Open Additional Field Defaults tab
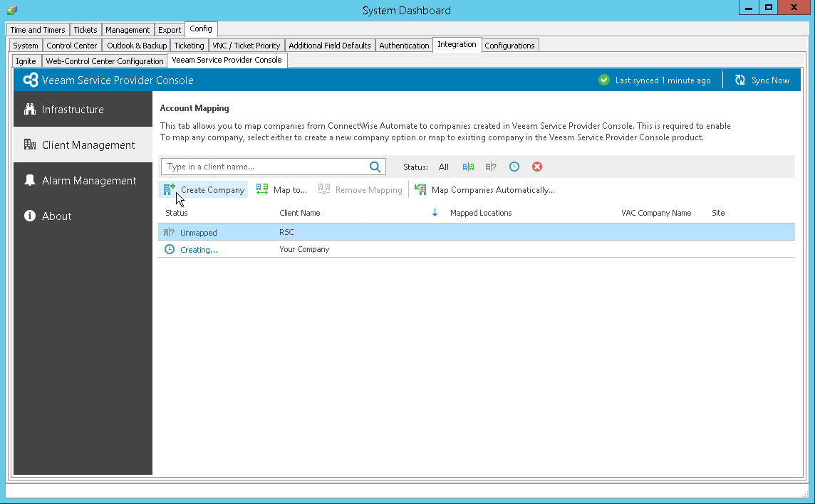815x504 pixels. click(x=330, y=46)
